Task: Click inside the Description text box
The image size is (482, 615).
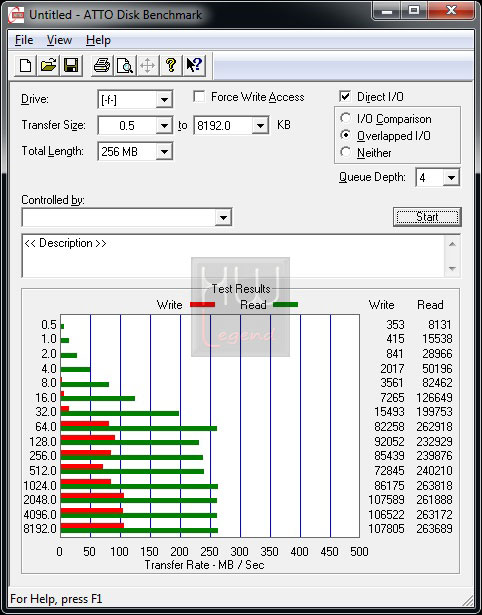Action: pyautogui.click(x=233, y=256)
